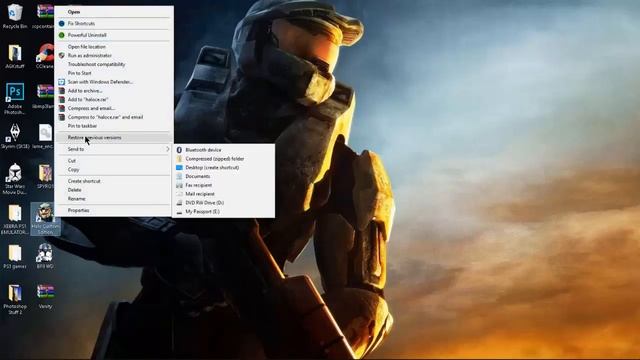Send to Fax recipient
Screen dimensions: 640x360
point(224,185)
